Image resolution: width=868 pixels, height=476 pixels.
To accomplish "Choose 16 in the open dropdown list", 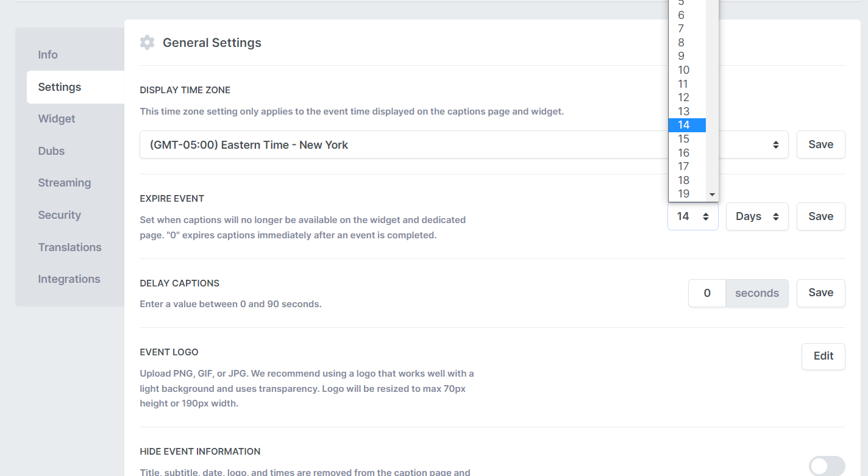I will [x=687, y=153].
